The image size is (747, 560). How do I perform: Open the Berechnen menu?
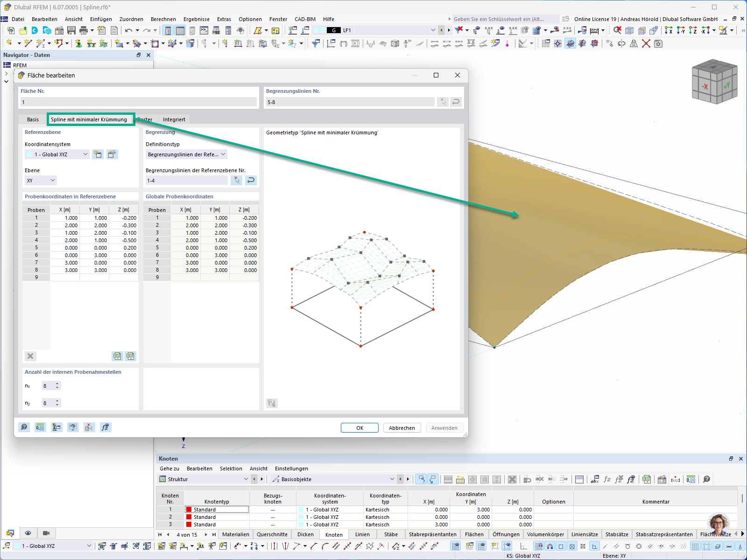click(x=163, y=19)
